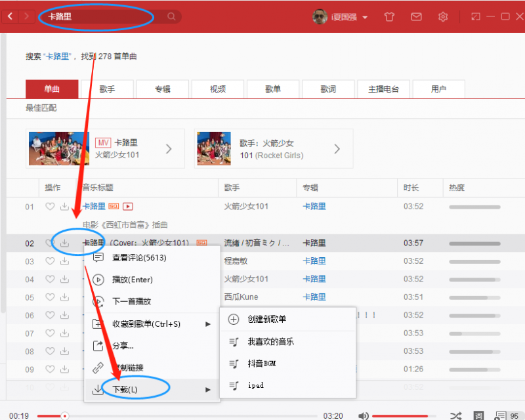Switch to the 歌词 tab
This screenshot has height=420, width=525.
328,89
